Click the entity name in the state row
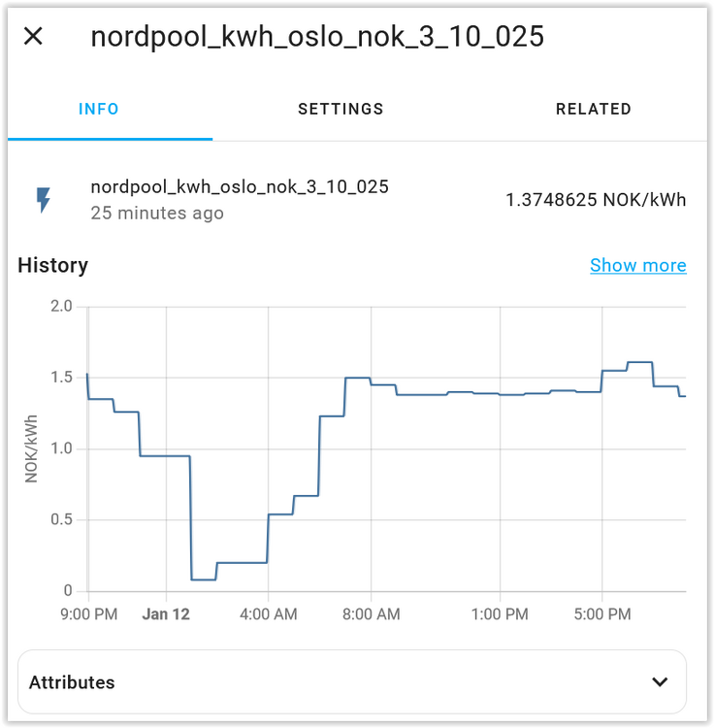Image resolution: width=714 pixels, height=728 pixels. (239, 187)
